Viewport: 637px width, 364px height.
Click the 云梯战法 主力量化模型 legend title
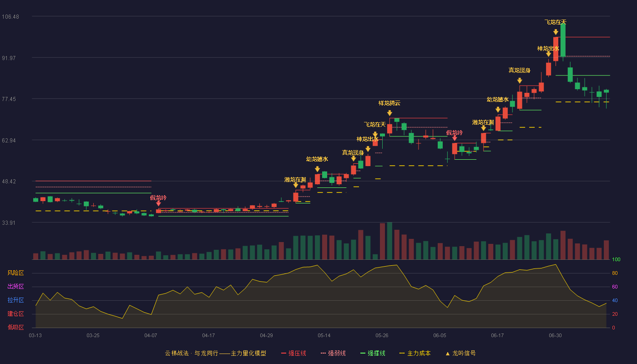[215, 353]
